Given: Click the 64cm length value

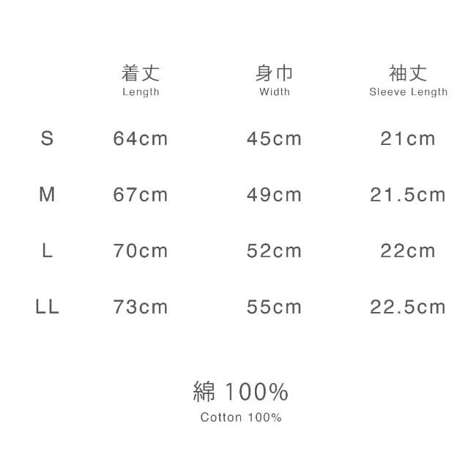Looking at the screenshot, I should (141, 138).
